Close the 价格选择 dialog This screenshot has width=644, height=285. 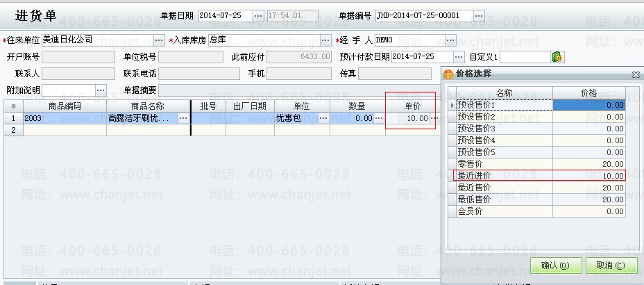tap(635, 74)
